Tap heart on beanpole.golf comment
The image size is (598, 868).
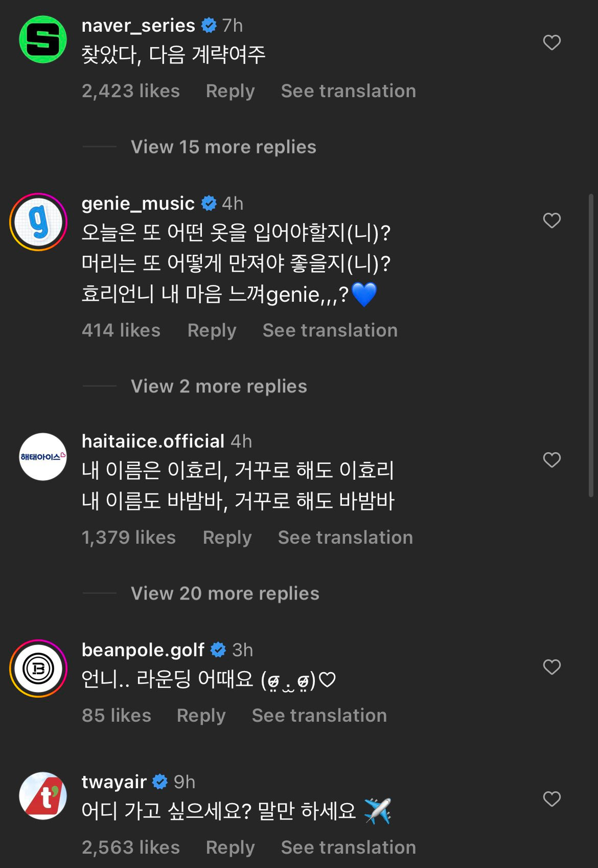[x=551, y=667]
